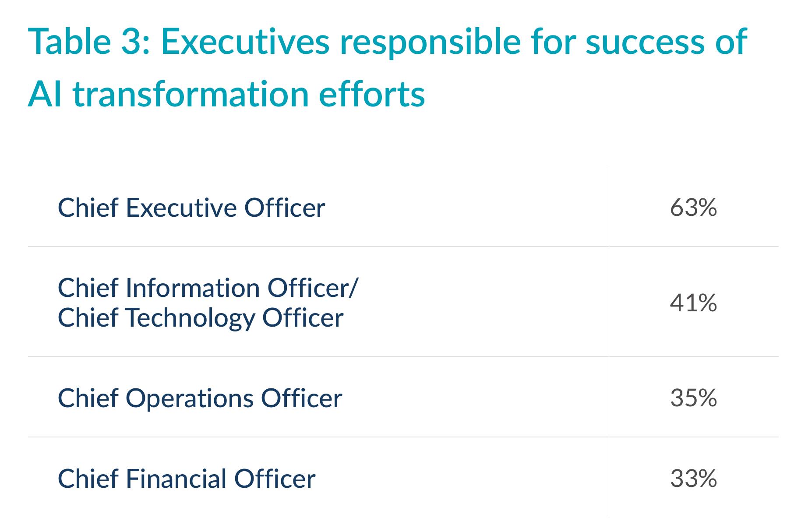Select the Chief Financial Officer row label

coord(187,479)
